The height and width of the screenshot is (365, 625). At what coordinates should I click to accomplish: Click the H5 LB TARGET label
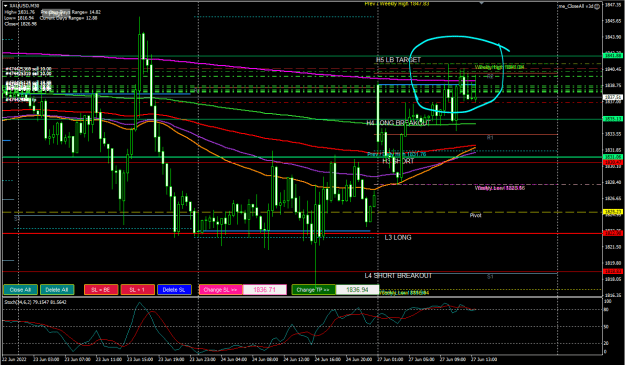point(398,60)
